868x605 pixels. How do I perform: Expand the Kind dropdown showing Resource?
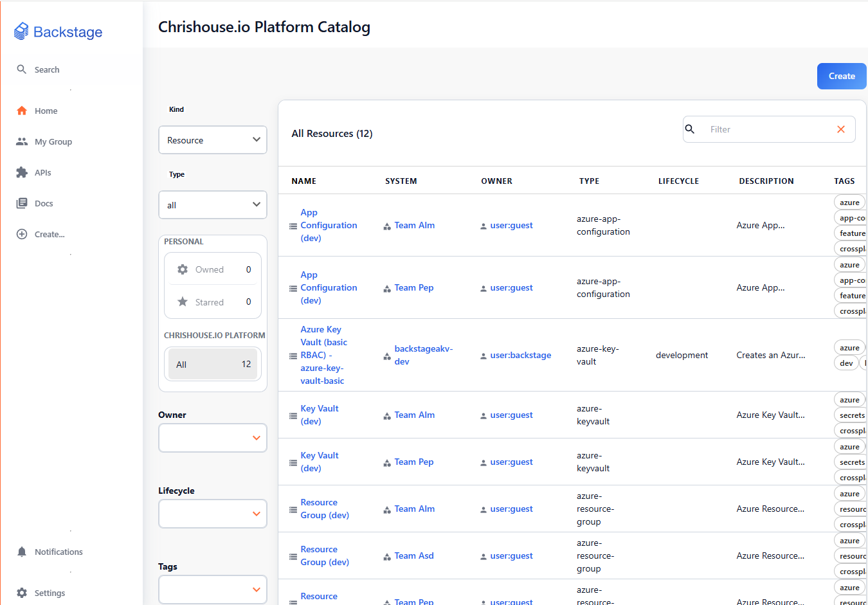click(212, 140)
